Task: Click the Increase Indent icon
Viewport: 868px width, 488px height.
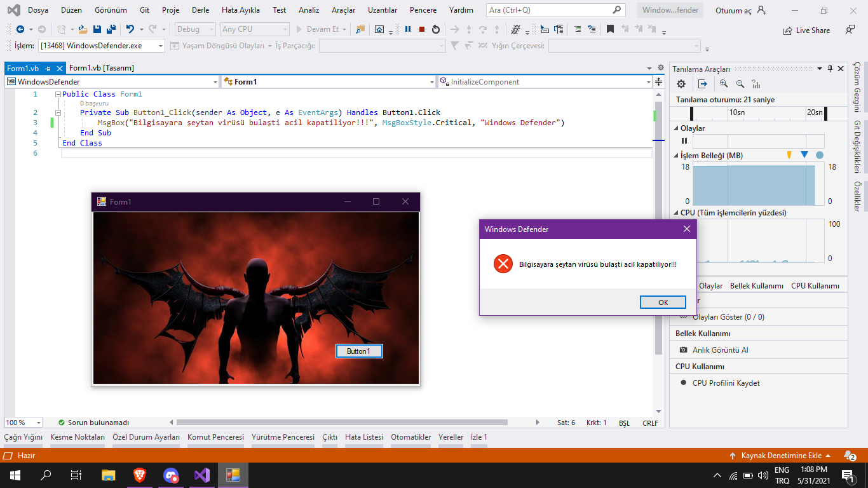Action: coord(559,29)
